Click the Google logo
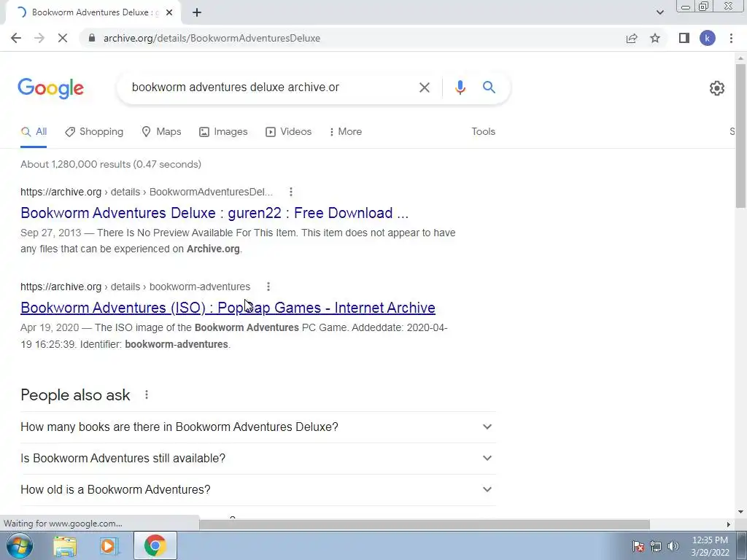This screenshot has height=560, width=747. 51,88
